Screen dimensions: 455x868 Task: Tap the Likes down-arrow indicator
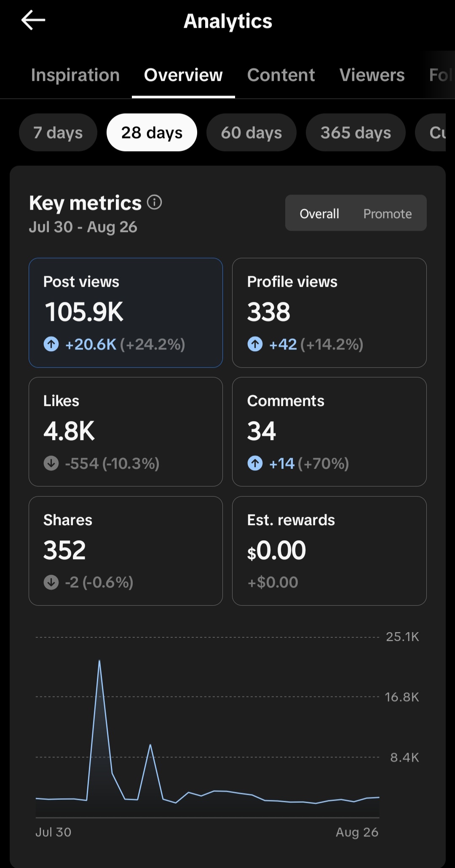point(51,463)
